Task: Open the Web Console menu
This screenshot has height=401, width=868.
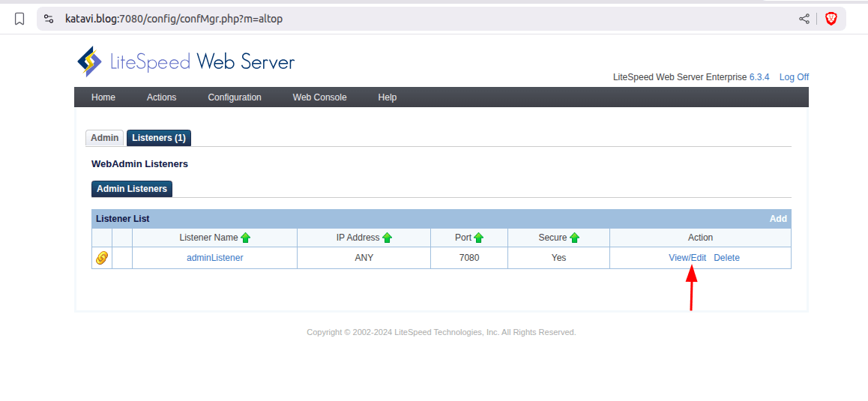Action: point(320,97)
